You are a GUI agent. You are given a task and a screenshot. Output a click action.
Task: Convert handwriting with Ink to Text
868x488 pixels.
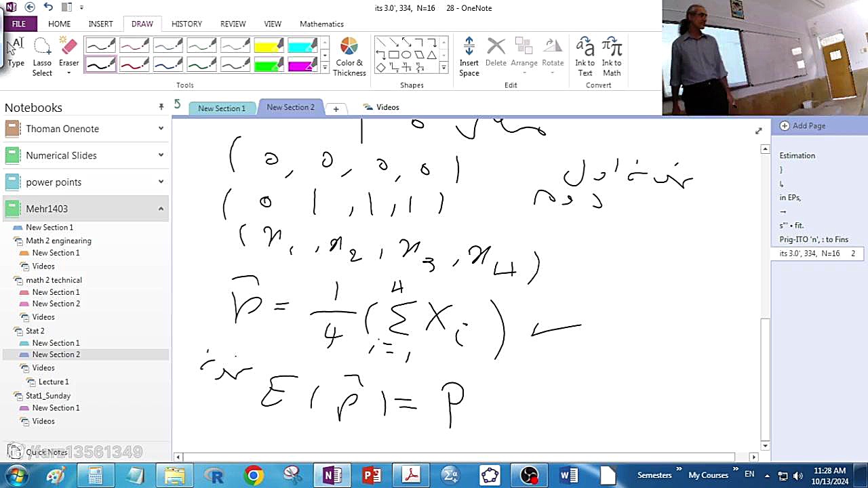pyautogui.click(x=585, y=56)
